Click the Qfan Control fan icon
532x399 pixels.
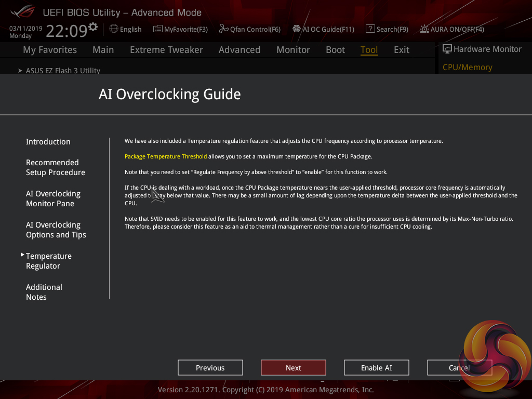click(223, 29)
